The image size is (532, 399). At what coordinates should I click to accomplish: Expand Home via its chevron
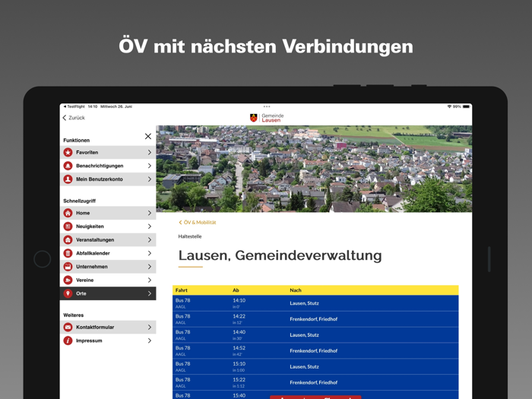click(149, 213)
